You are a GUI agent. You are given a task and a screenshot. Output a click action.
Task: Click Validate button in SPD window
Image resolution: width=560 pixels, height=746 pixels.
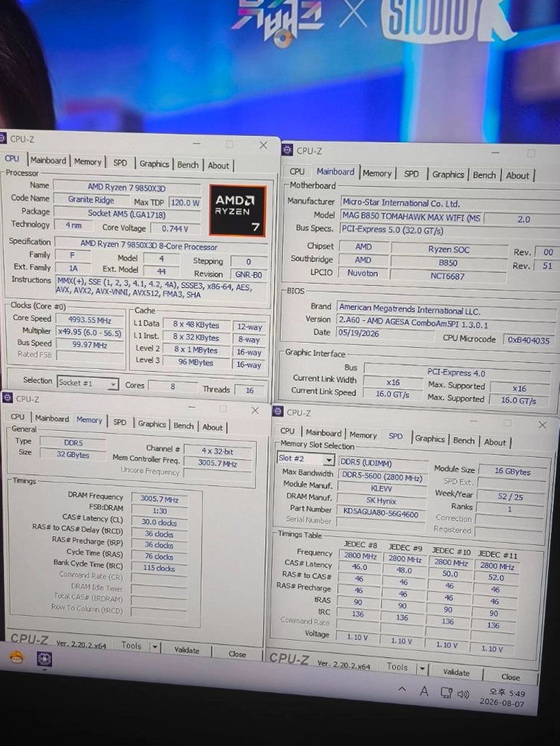[x=456, y=672]
